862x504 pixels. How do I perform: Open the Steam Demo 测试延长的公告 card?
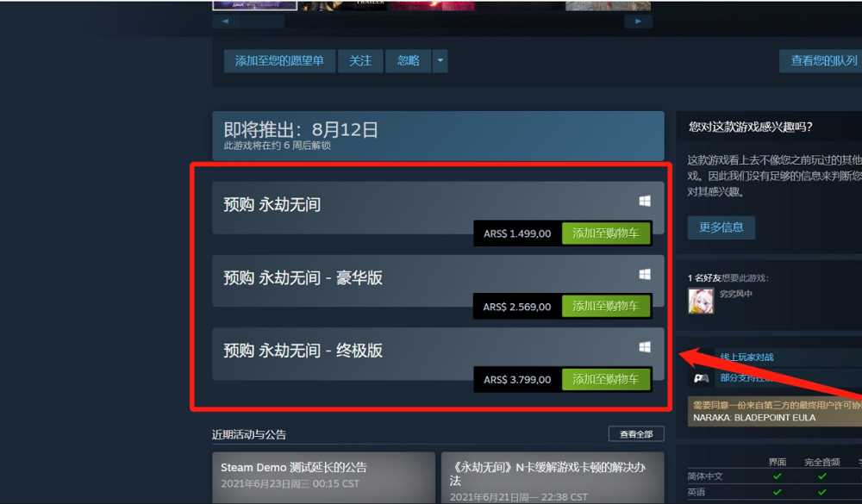[x=324, y=477]
